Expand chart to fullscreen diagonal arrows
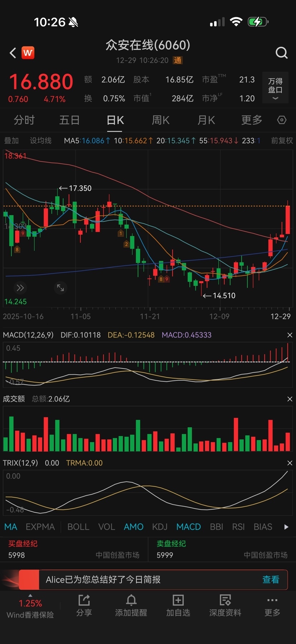The width and height of the screenshot is (296, 644). coord(60,288)
